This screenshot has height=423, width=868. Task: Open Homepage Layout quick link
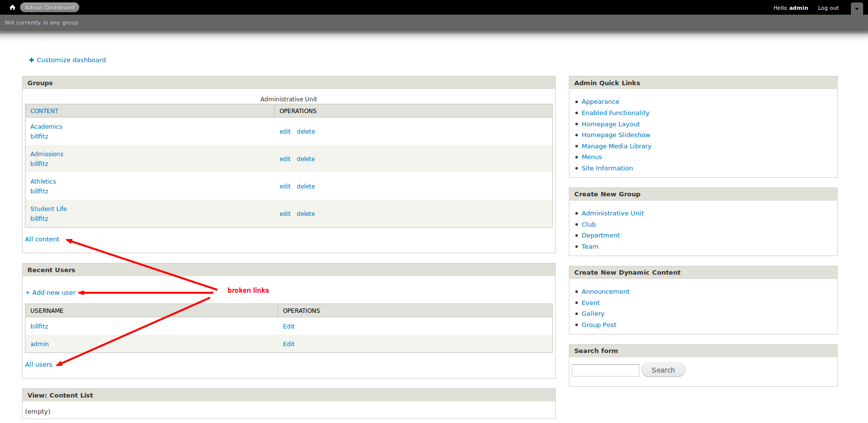[610, 124]
